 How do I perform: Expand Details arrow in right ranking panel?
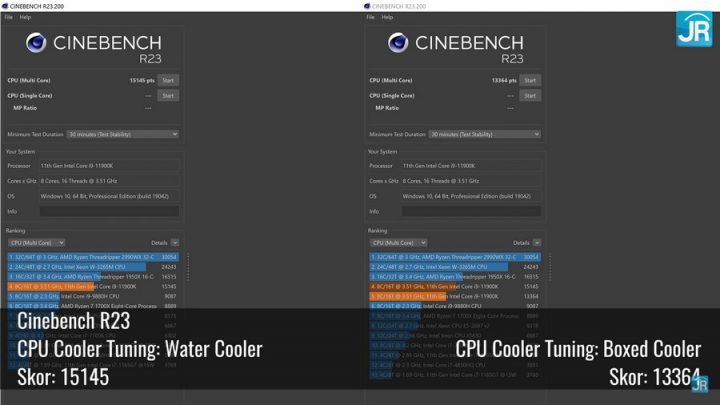[537, 242]
